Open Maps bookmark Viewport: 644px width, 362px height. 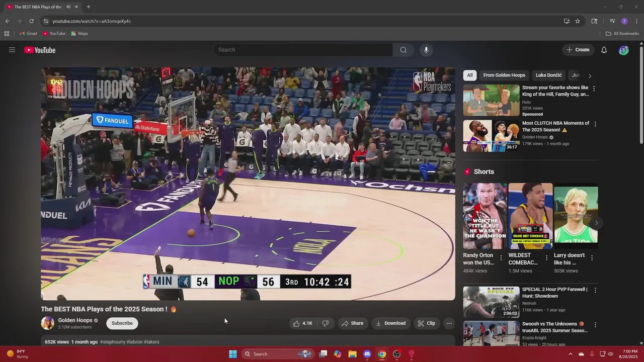[x=79, y=34]
